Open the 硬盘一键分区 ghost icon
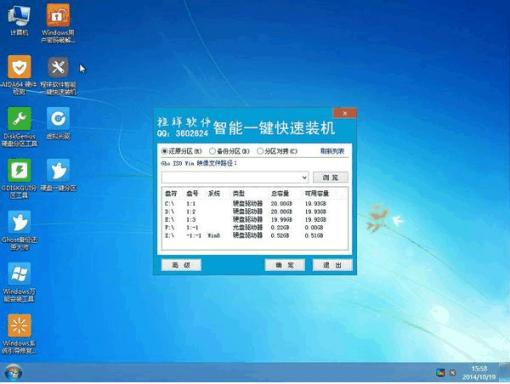 point(58,175)
